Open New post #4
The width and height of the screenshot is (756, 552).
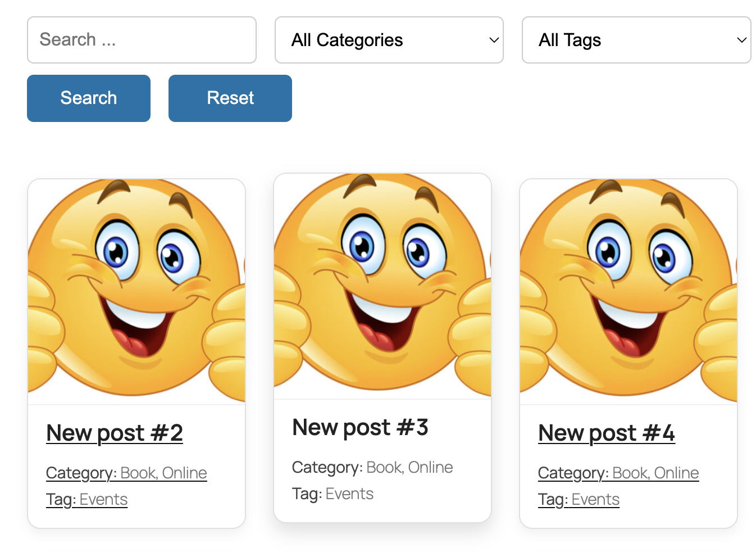607,433
